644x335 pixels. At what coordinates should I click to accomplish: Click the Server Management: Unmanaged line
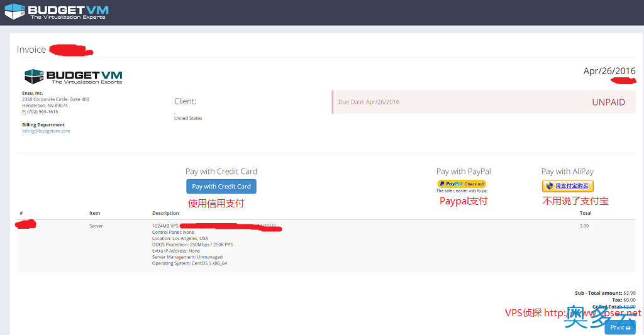(x=187, y=257)
